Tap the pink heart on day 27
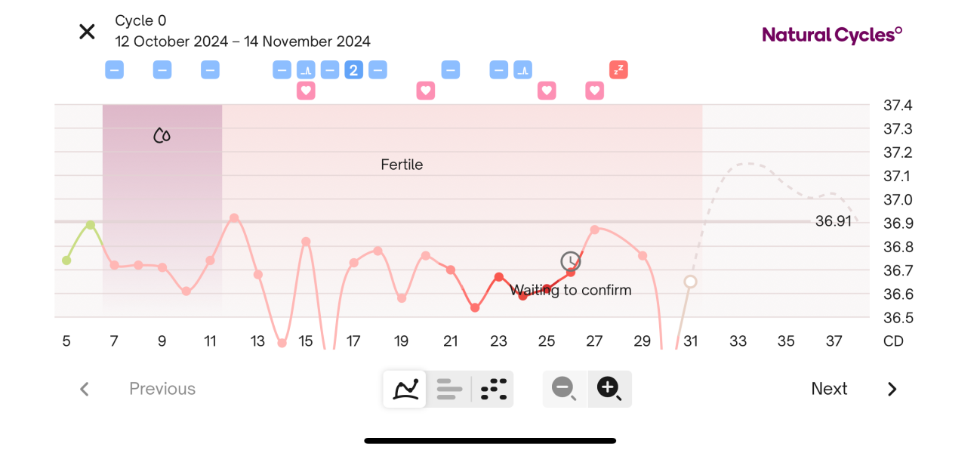 pos(595,91)
